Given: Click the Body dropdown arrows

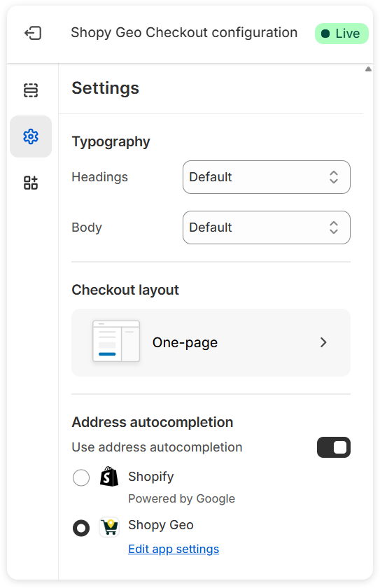Looking at the screenshot, I should 334,227.
